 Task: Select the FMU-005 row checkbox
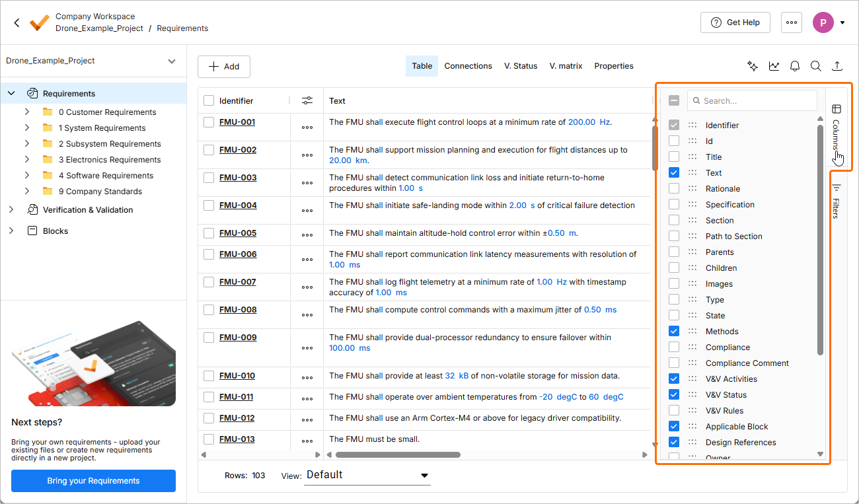tap(209, 233)
